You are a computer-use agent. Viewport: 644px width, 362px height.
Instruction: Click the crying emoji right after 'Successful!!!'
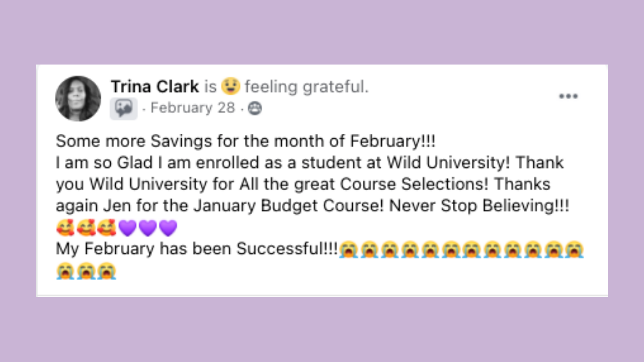click(349, 250)
